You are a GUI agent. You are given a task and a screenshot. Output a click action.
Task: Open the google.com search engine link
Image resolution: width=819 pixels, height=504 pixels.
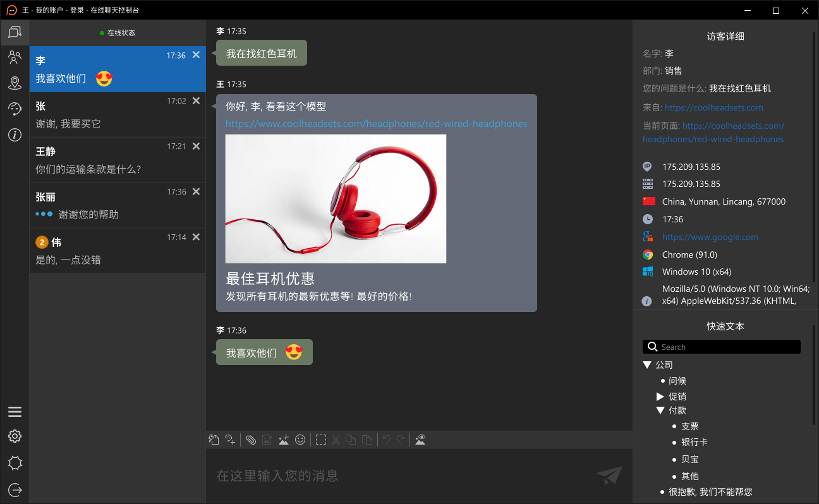[x=708, y=237]
